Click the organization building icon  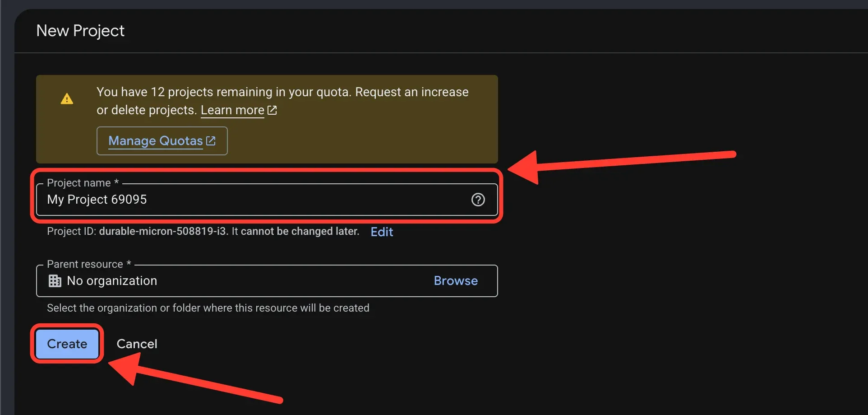tap(55, 281)
